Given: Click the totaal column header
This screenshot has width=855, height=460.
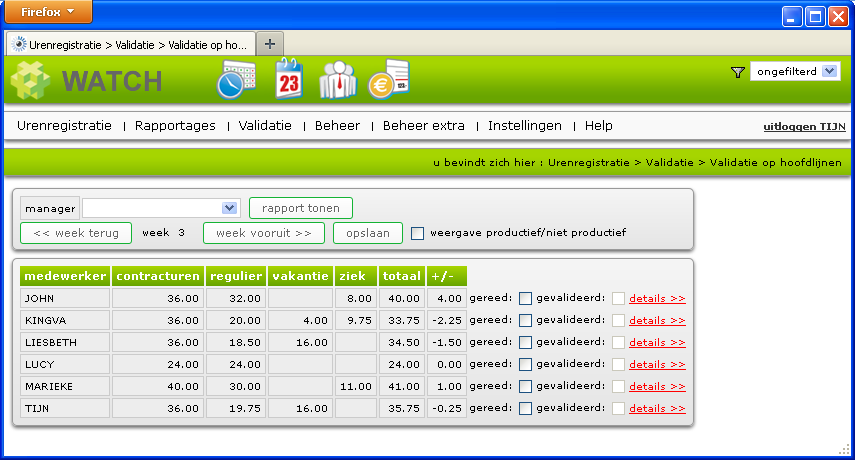Looking at the screenshot, I should [402, 276].
